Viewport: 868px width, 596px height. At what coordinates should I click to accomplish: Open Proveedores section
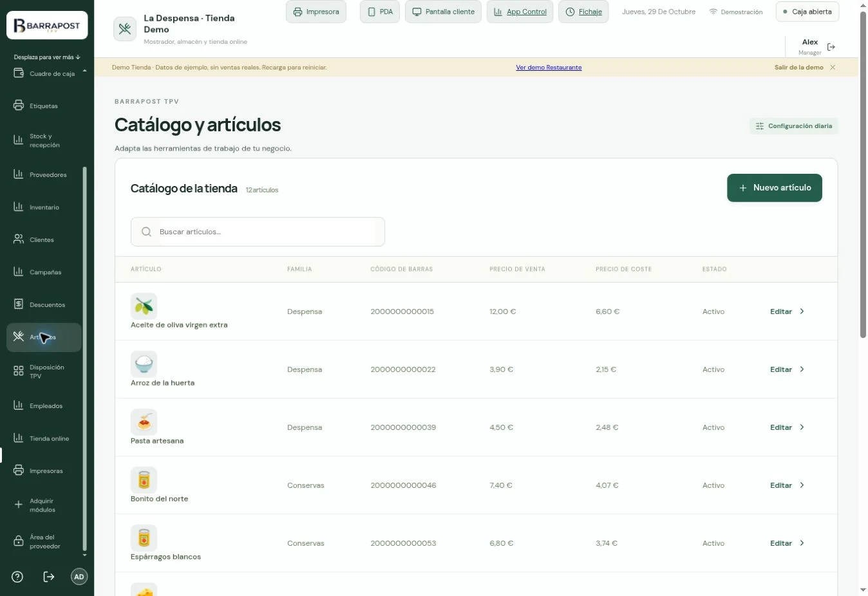(44, 174)
